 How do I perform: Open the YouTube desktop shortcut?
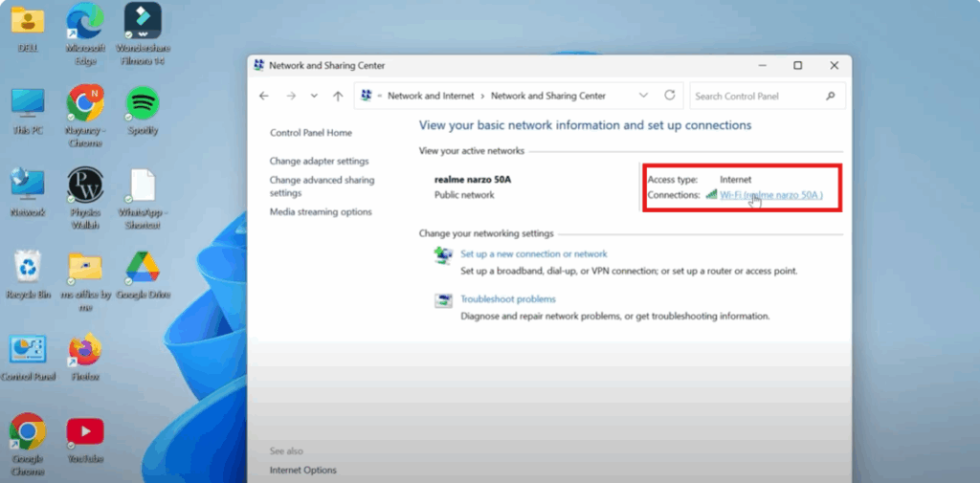pos(85,432)
